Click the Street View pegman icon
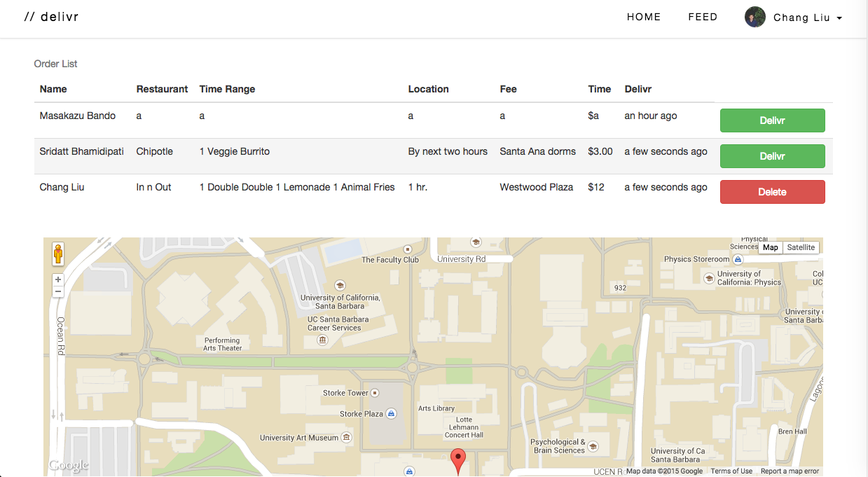 (58, 254)
